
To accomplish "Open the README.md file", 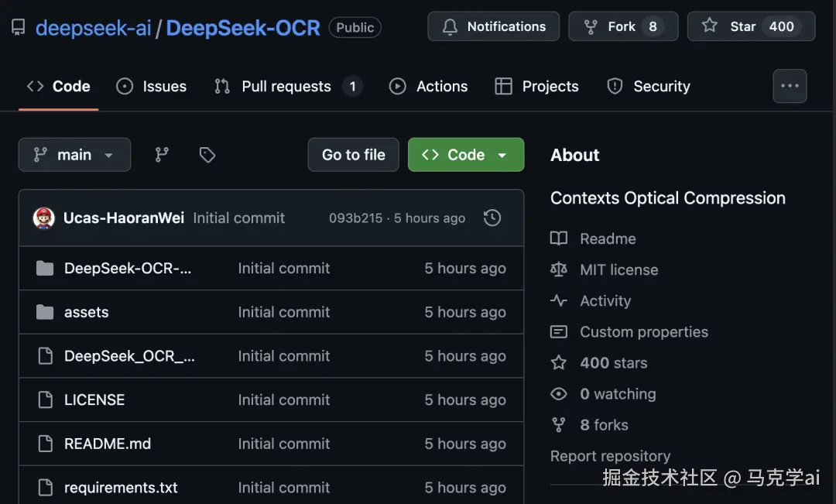I will tap(108, 444).
